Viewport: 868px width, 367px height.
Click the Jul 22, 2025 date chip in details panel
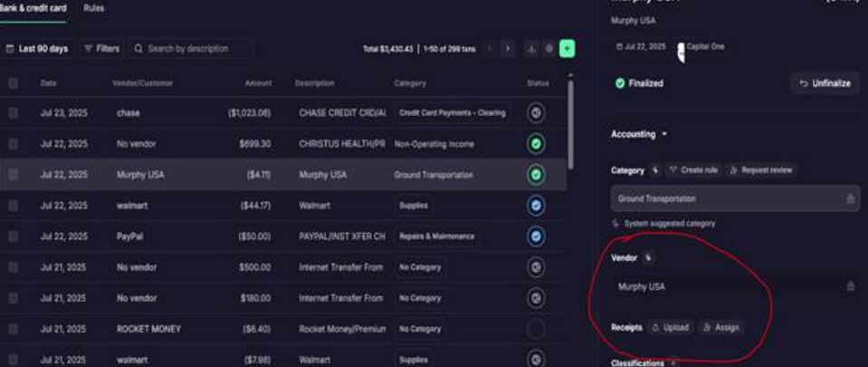coord(641,47)
